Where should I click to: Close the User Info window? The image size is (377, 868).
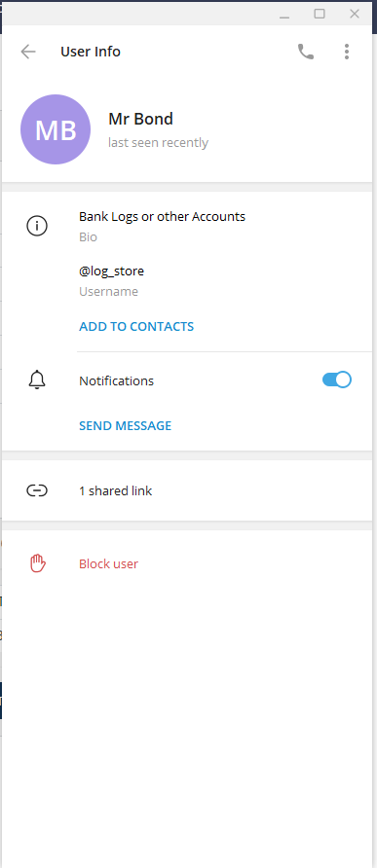(x=355, y=14)
